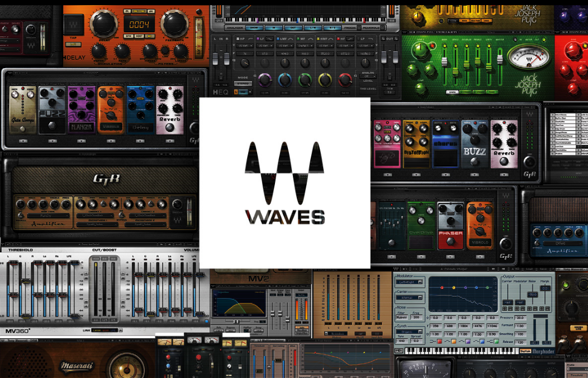Select the blue Chorus pedal
588x378 pixels.
click(445, 144)
